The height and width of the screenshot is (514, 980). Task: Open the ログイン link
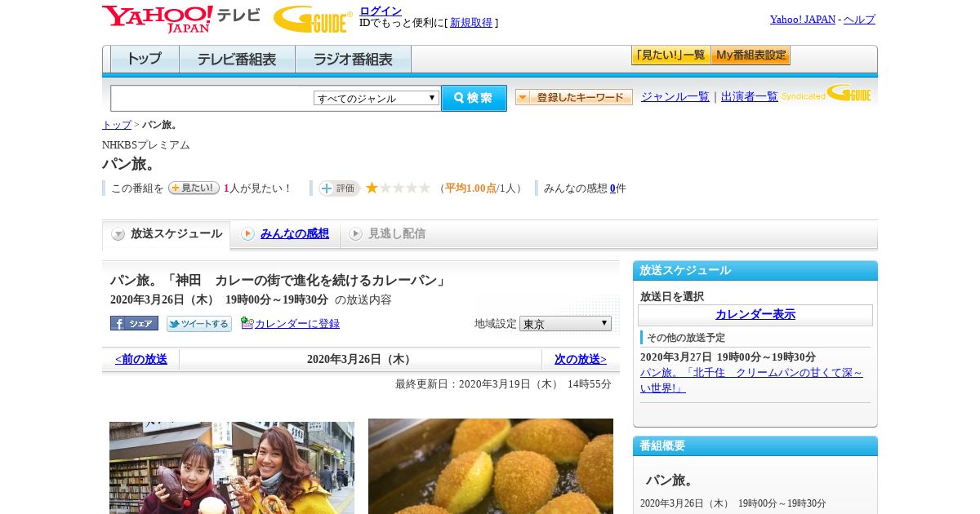381,11
